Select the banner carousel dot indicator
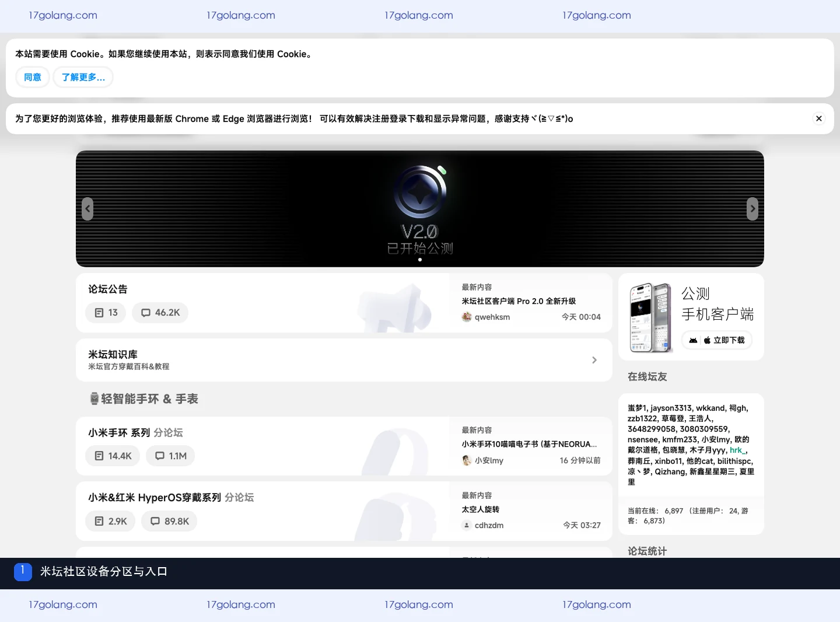 tap(420, 260)
